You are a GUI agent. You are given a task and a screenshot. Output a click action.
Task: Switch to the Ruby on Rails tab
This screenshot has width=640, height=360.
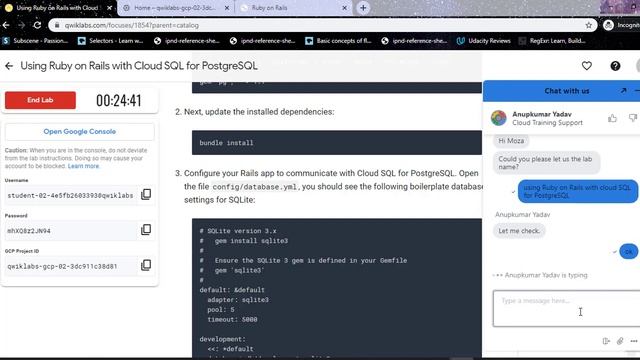(x=294, y=8)
